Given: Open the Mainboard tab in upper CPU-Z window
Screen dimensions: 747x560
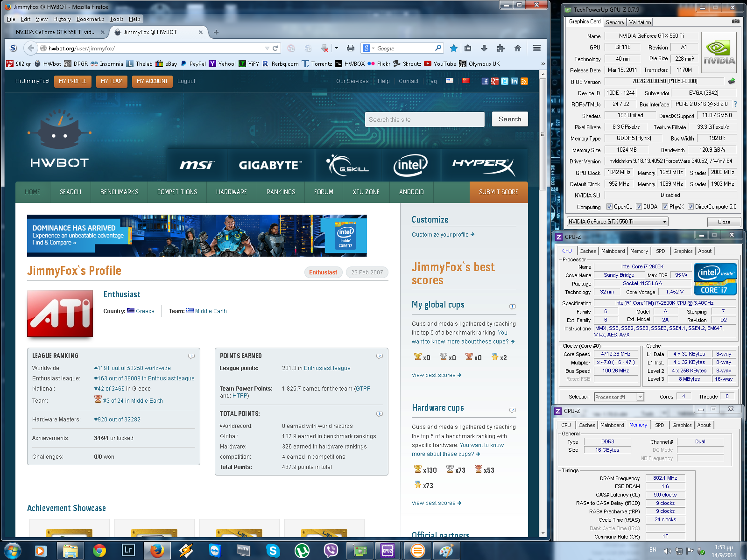Looking at the screenshot, I should point(613,251).
